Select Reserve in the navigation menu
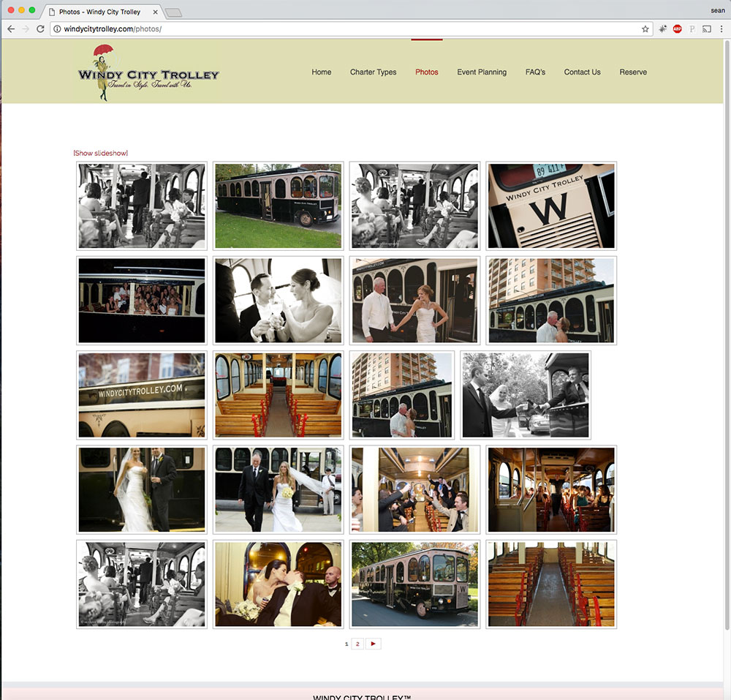This screenshot has width=731, height=700. (x=633, y=72)
